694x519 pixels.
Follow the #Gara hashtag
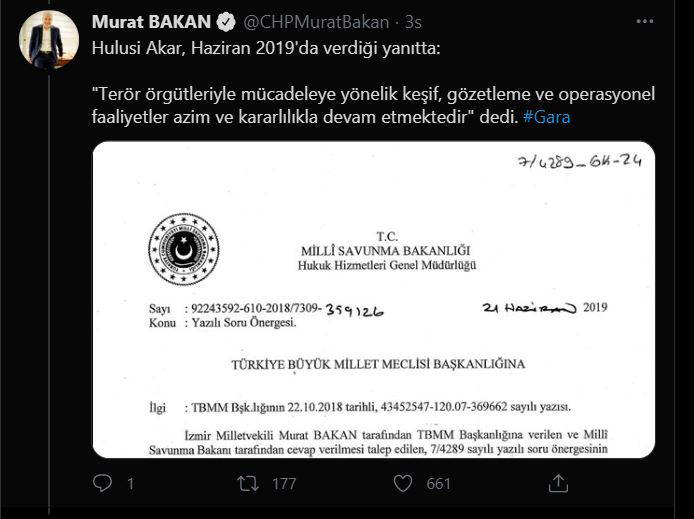pos(547,117)
